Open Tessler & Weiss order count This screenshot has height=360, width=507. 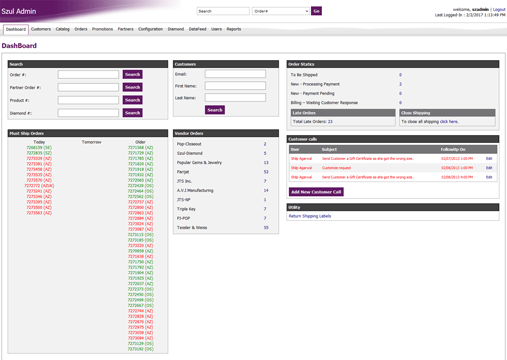click(x=266, y=228)
